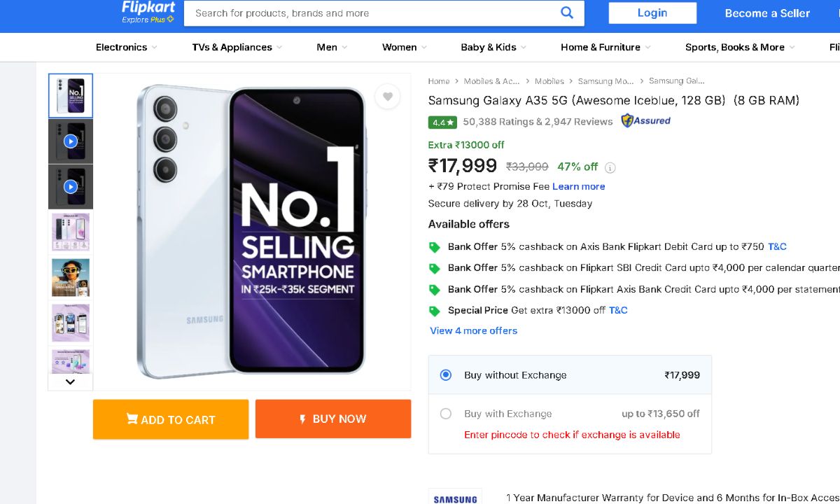This screenshot has width=840, height=504.
Task: Play the first product video thumbnail
Action: tap(70, 141)
